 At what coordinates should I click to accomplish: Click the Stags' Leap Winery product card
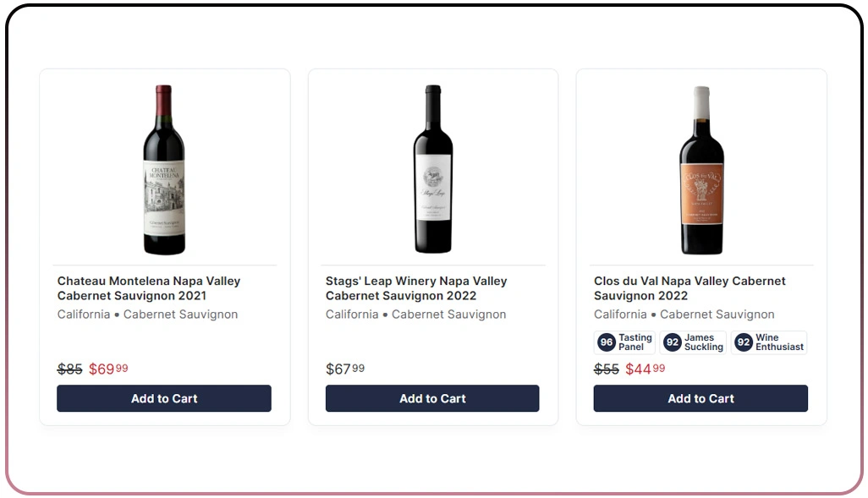(432, 246)
